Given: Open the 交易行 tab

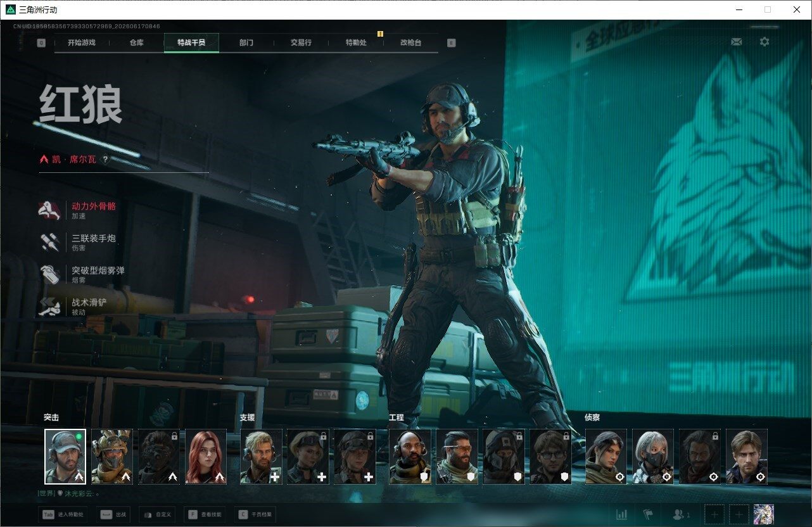Looking at the screenshot, I should point(301,43).
